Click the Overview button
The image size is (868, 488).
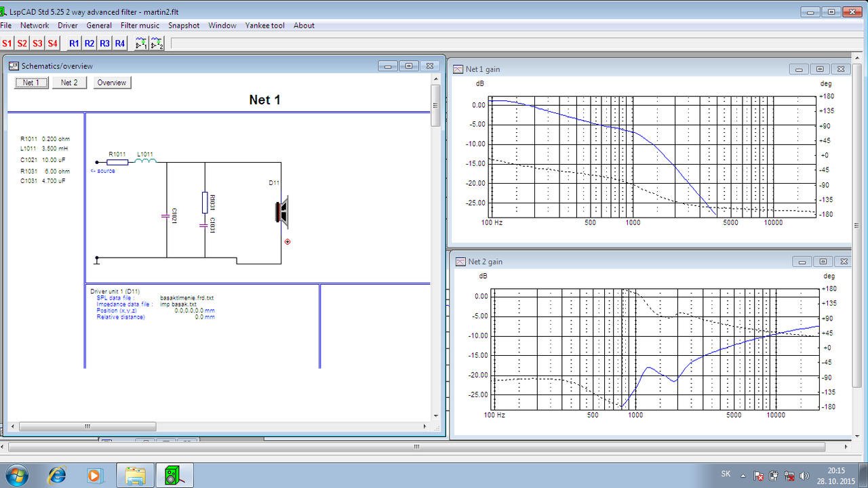(112, 83)
